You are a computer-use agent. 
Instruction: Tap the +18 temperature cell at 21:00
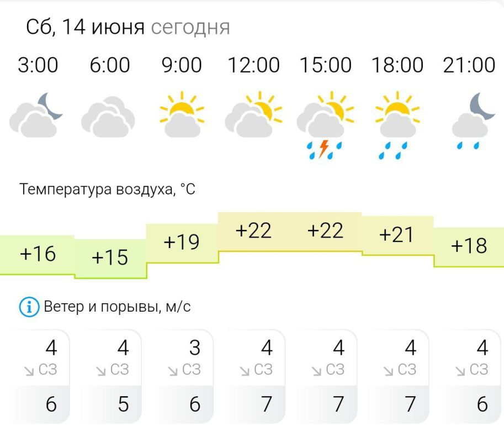(469, 247)
